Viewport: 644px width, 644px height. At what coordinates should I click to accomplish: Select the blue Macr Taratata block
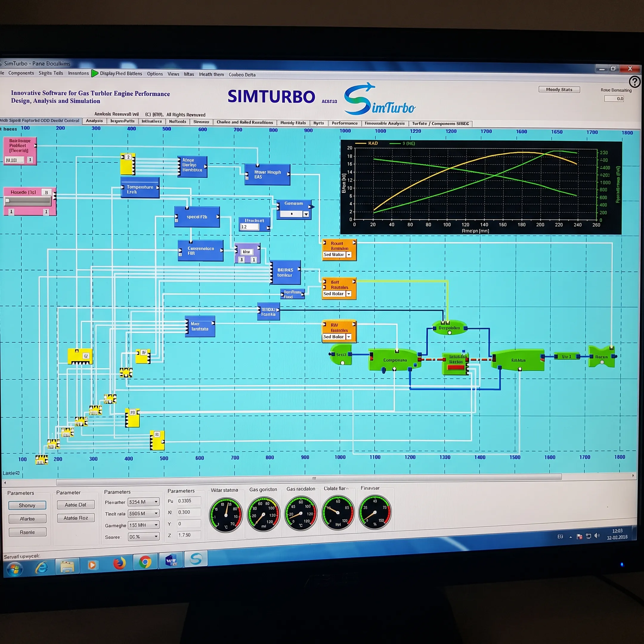click(200, 326)
